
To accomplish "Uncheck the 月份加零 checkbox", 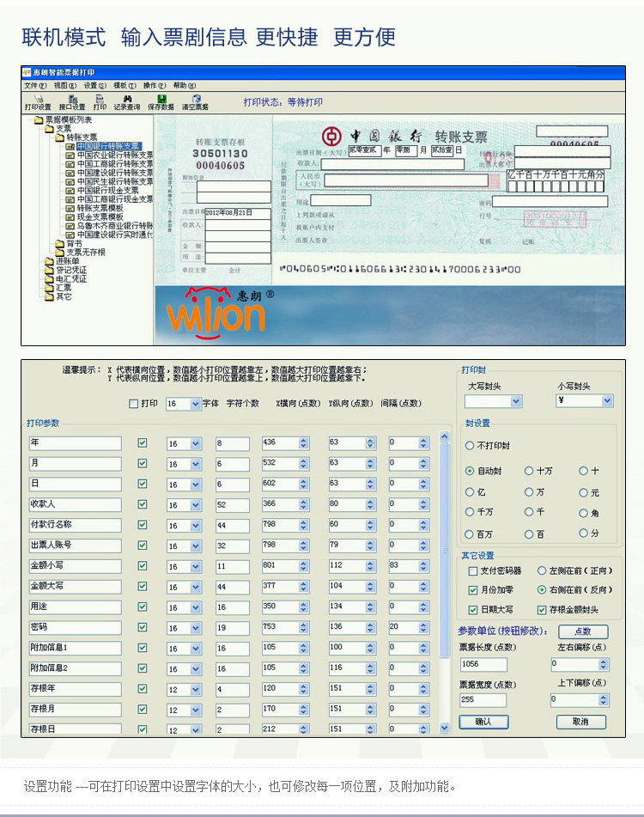I will (473, 590).
